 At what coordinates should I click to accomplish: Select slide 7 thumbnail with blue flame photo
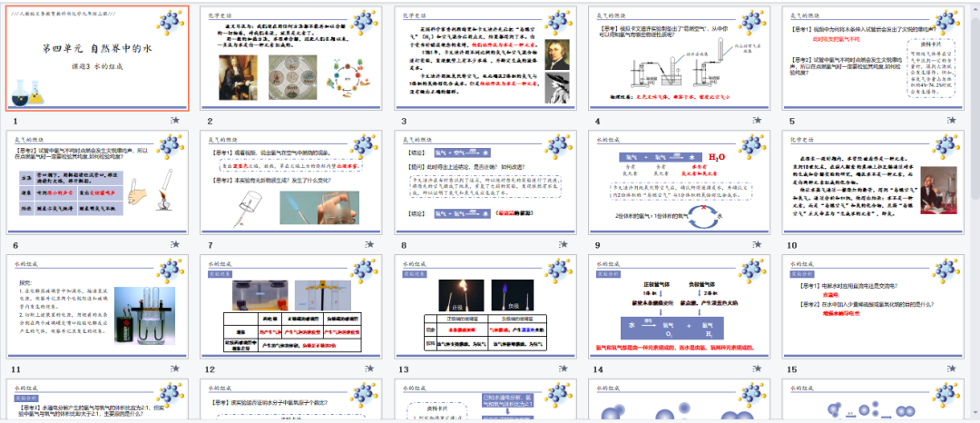291,182
